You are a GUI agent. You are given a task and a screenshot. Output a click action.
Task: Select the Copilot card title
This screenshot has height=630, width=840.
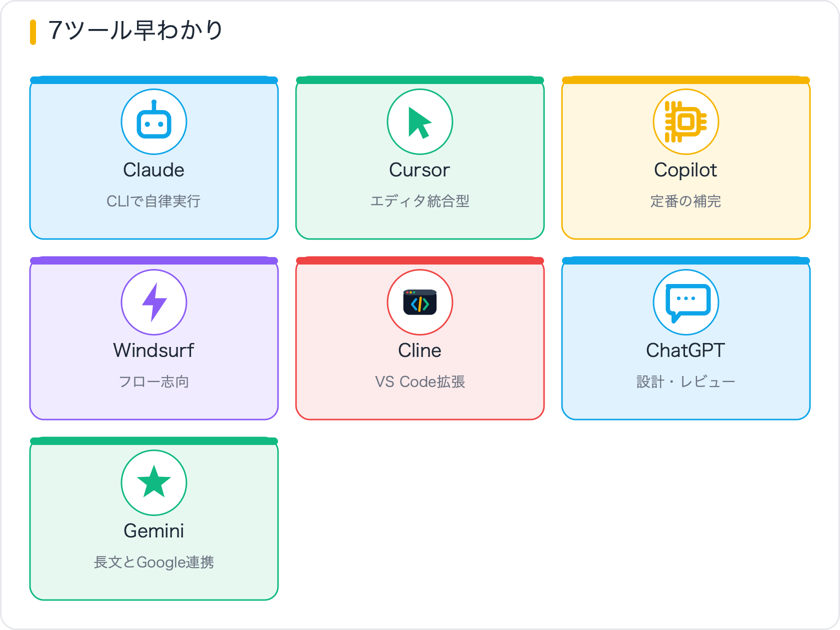(686, 170)
